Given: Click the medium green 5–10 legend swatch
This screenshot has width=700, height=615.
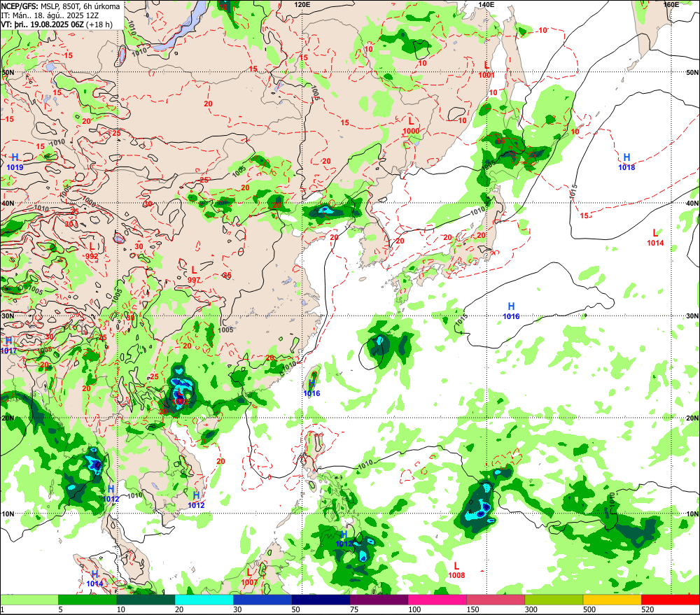Looking at the screenshot, I should coord(87,600).
